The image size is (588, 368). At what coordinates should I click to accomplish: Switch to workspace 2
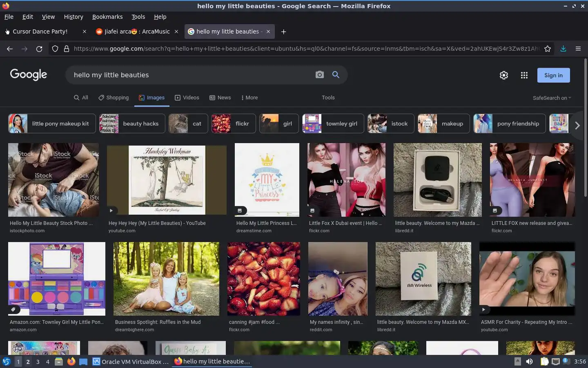point(28,361)
